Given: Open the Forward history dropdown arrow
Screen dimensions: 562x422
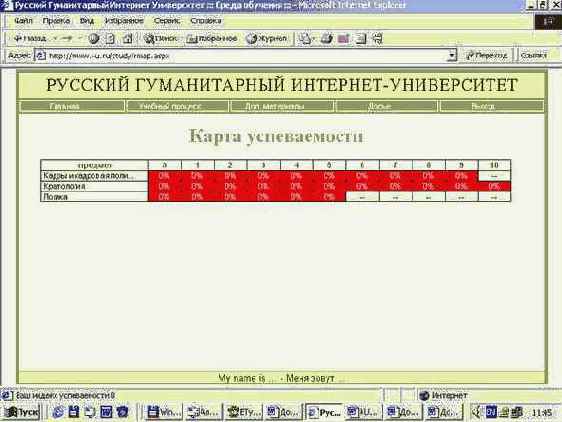Looking at the screenshot, I should click(x=80, y=38).
